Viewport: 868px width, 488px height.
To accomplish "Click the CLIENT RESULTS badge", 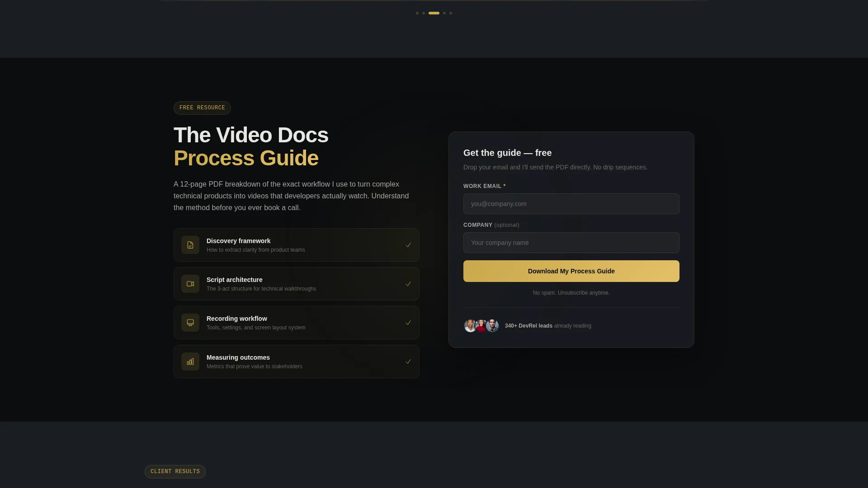I will 175,472.
